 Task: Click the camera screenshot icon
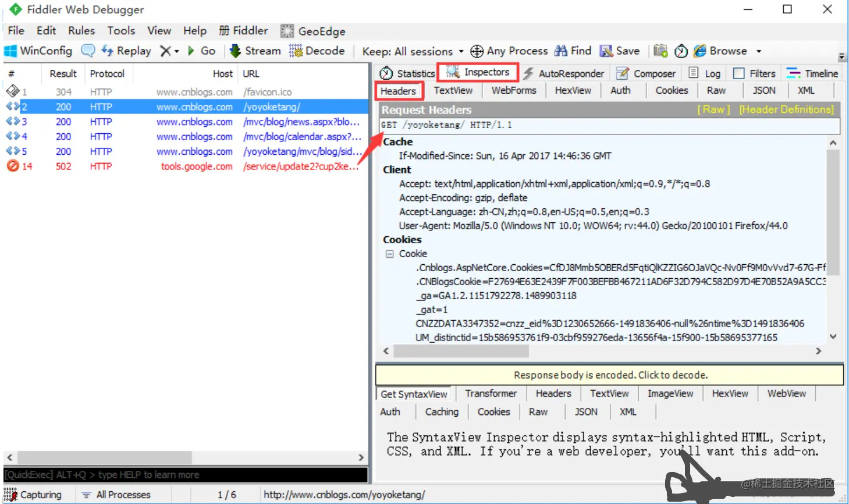(660, 51)
